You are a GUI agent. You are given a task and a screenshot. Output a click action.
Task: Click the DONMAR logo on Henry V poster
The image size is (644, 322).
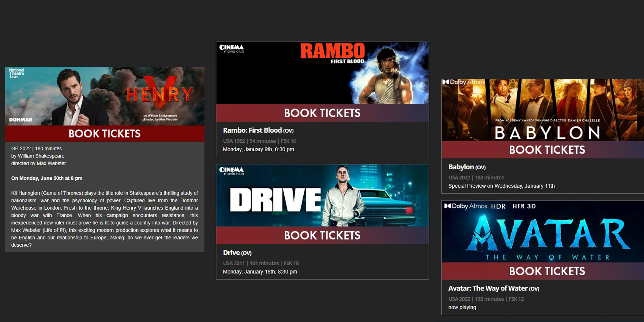tap(21, 120)
